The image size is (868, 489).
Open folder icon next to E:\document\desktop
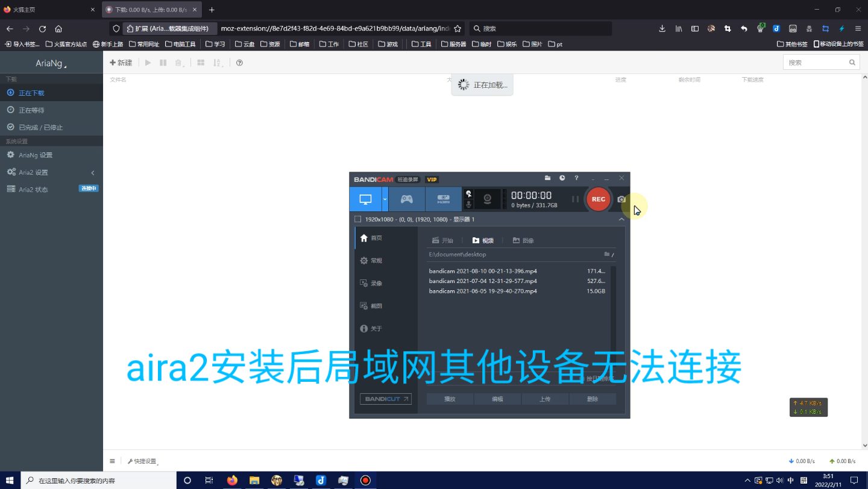pyautogui.click(x=607, y=254)
